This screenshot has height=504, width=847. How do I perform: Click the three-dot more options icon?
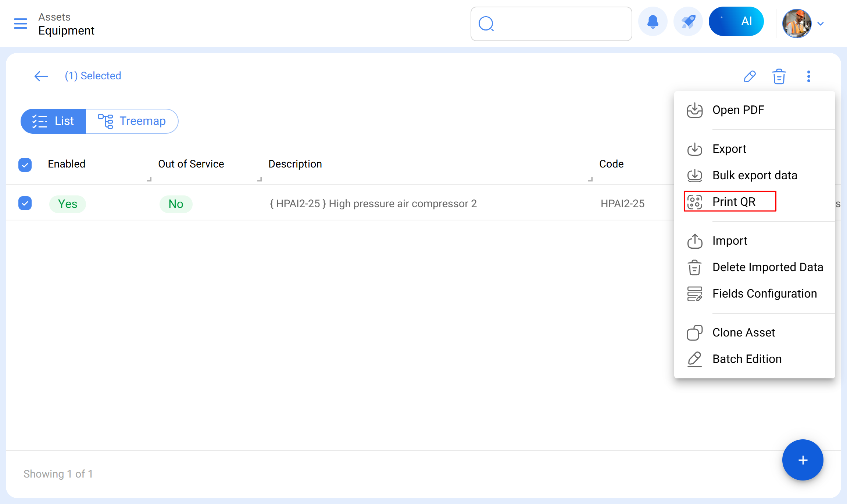tap(808, 76)
